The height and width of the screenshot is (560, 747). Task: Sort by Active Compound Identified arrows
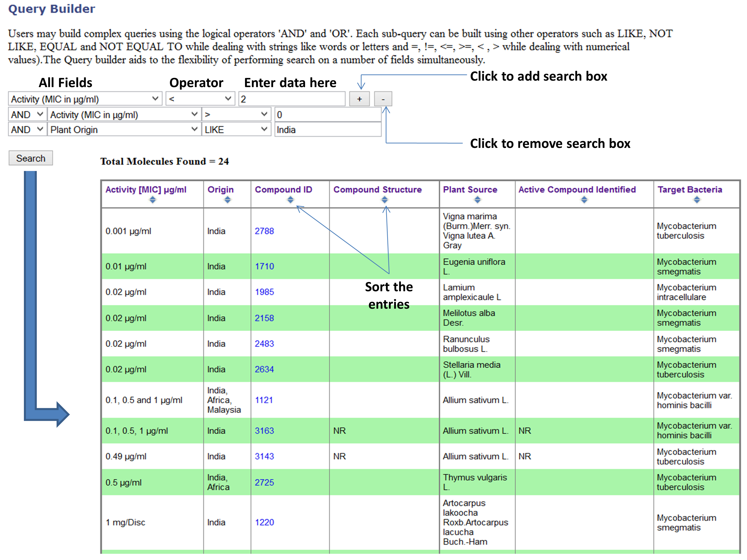pyautogui.click(x=584, y=200)
